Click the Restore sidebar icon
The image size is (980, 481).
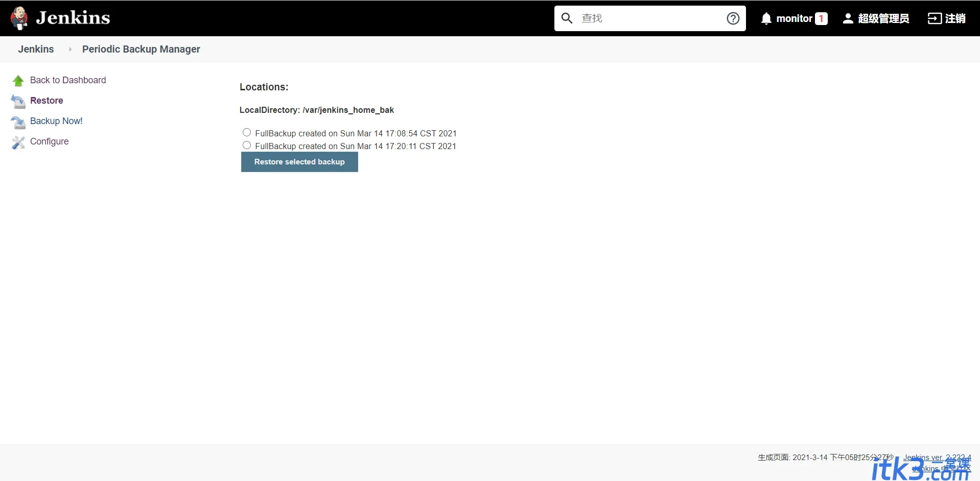click(x=18, y=102)
